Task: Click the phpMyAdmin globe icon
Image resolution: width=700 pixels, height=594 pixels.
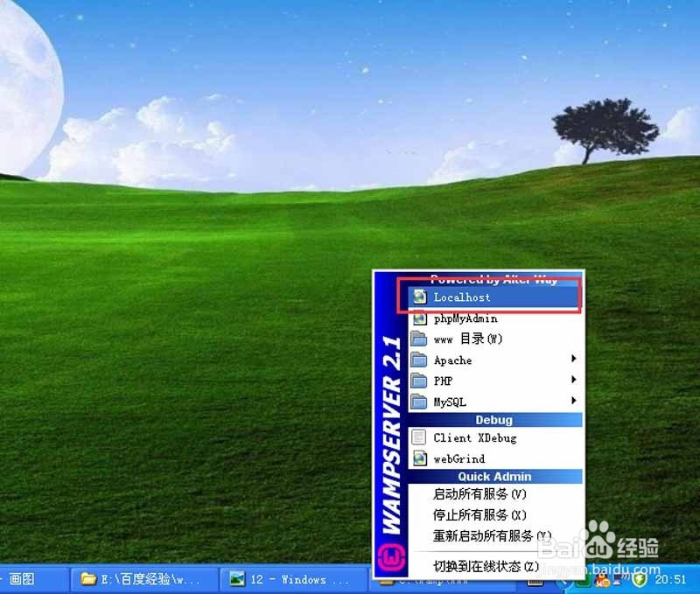Action: [419, 318]
